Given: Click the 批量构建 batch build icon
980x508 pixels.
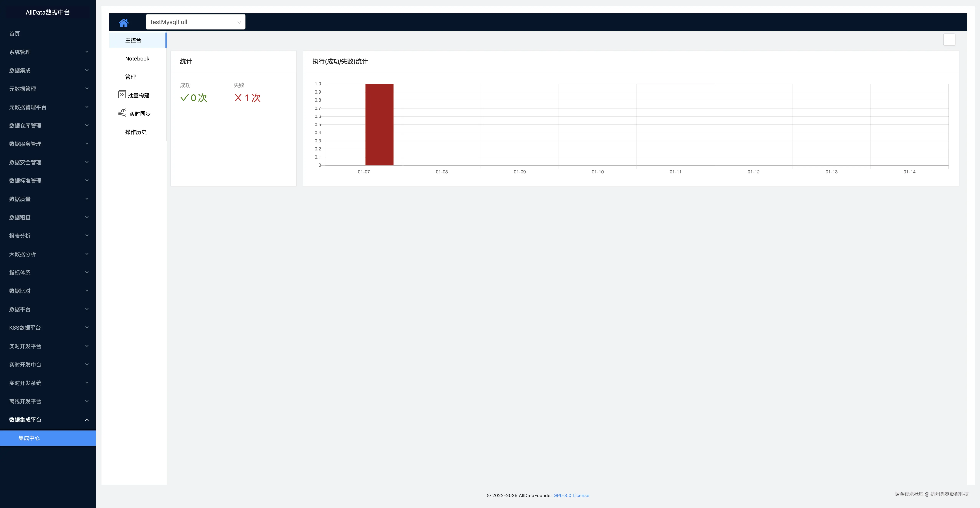Looking at the screenshot, I should click(x=122, y=94).
